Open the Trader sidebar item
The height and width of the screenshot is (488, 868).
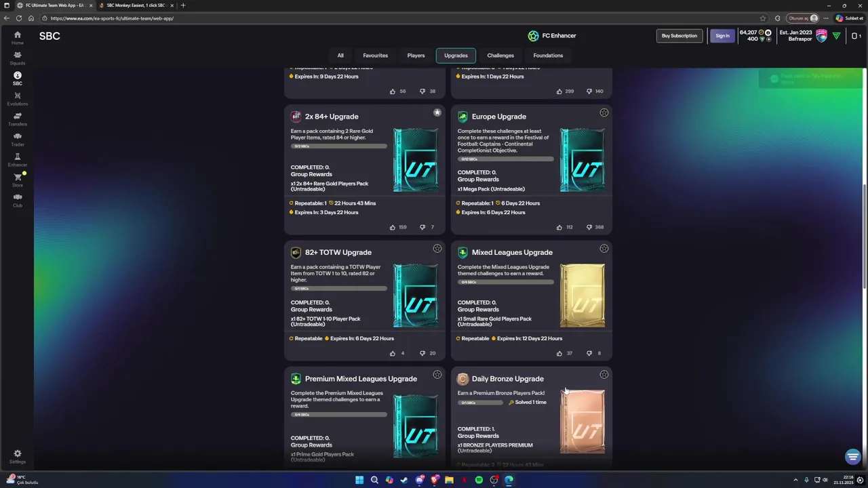pyautogui.click(x=17, y=140)
